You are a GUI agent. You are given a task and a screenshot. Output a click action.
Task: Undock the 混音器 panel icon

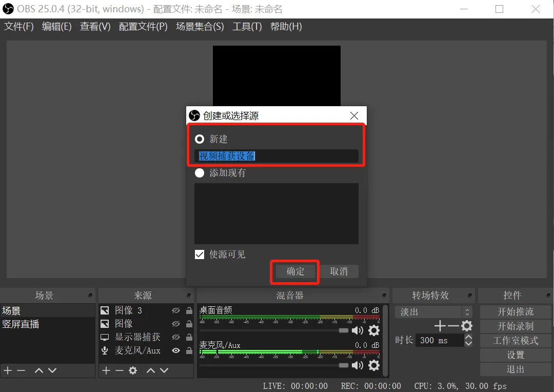click(384, 296)
